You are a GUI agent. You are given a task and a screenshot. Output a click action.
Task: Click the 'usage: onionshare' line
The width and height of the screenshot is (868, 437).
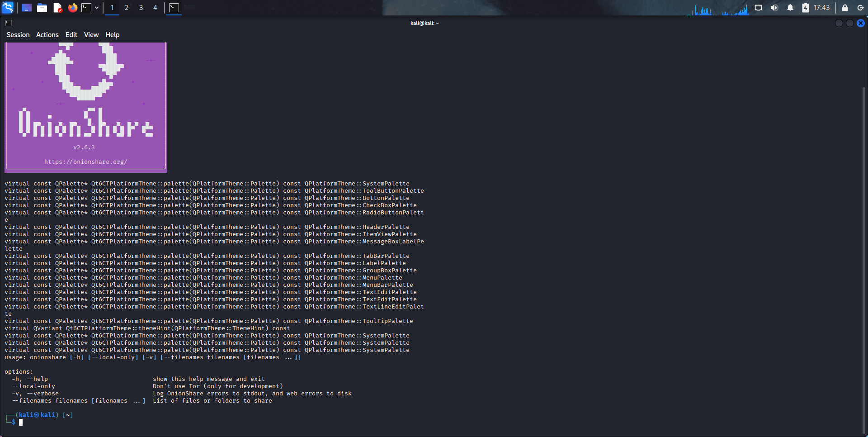pyautogui.click(x=153, y=357)
